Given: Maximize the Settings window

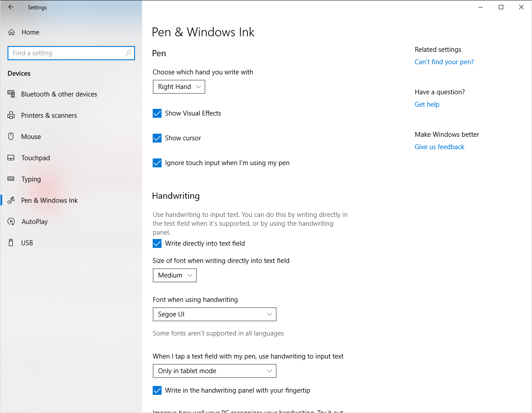Looking at the screenshot, I should 501,7.
